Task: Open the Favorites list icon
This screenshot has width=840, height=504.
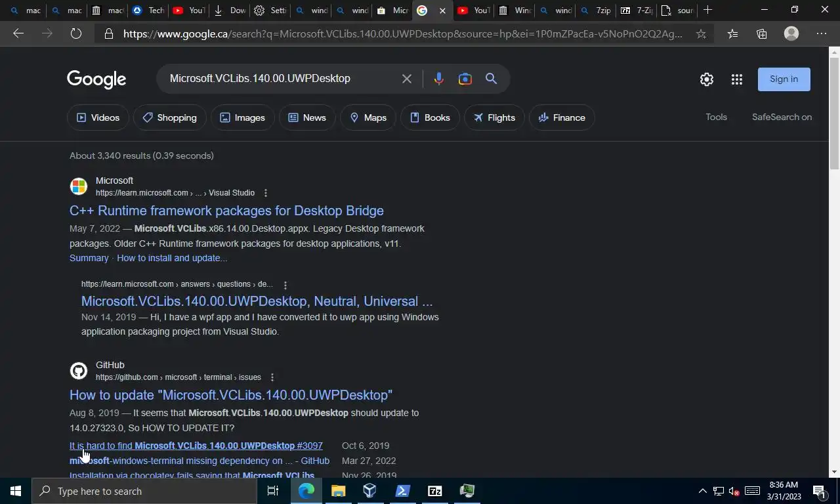Action: point(732,33)
